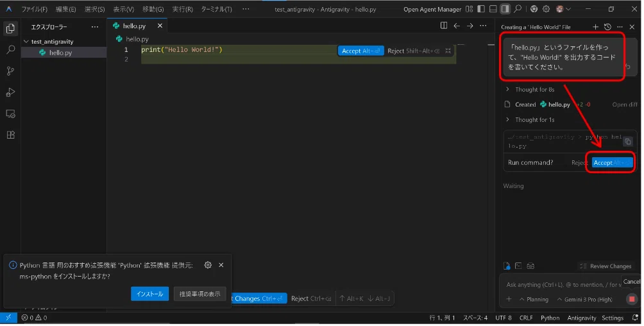
Task: Open the Gemini 3 Pro (High) model dropdown
Action: tap(587, 300)
